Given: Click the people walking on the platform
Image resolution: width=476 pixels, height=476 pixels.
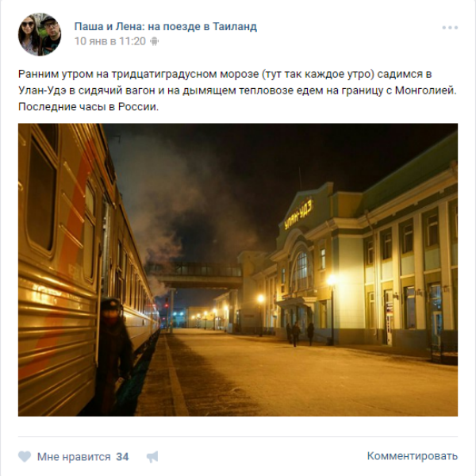Looking at the screenshot, I should [300, 334].
